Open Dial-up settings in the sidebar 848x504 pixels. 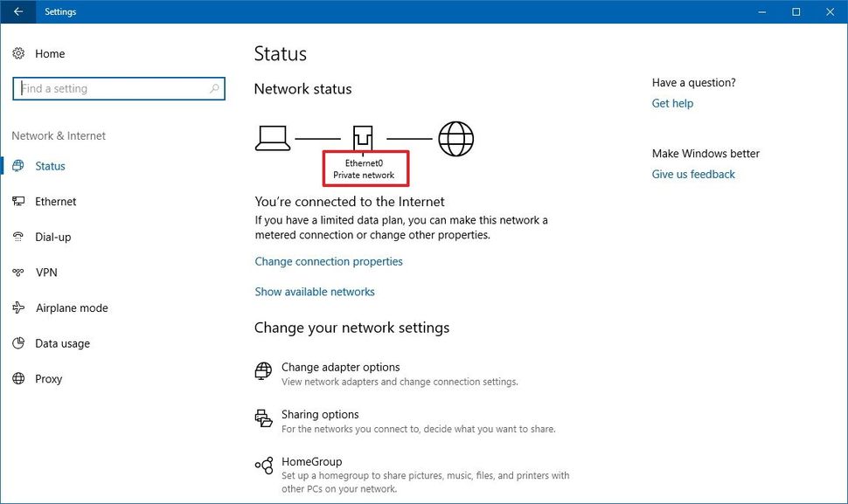pos(52,237)
